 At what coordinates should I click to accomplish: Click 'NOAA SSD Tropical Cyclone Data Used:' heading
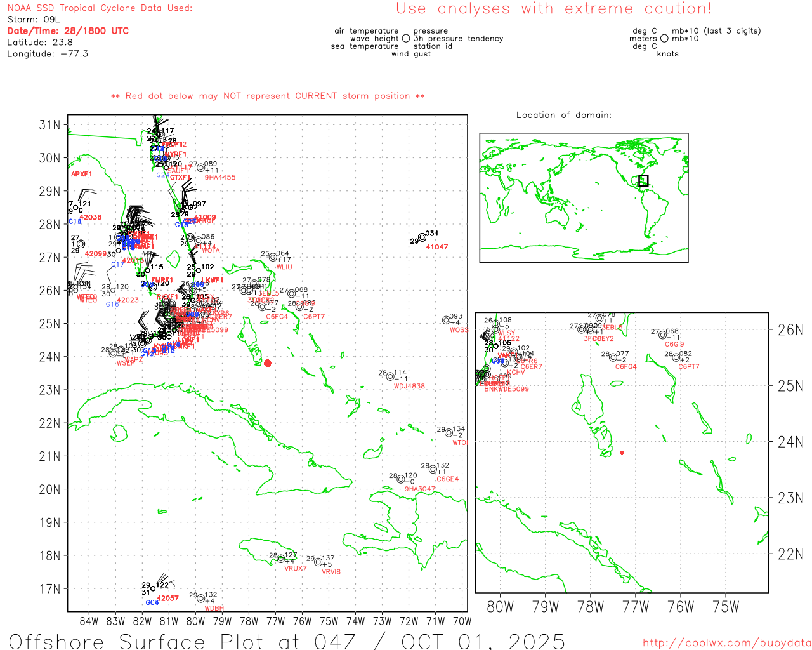pos(100,8)
